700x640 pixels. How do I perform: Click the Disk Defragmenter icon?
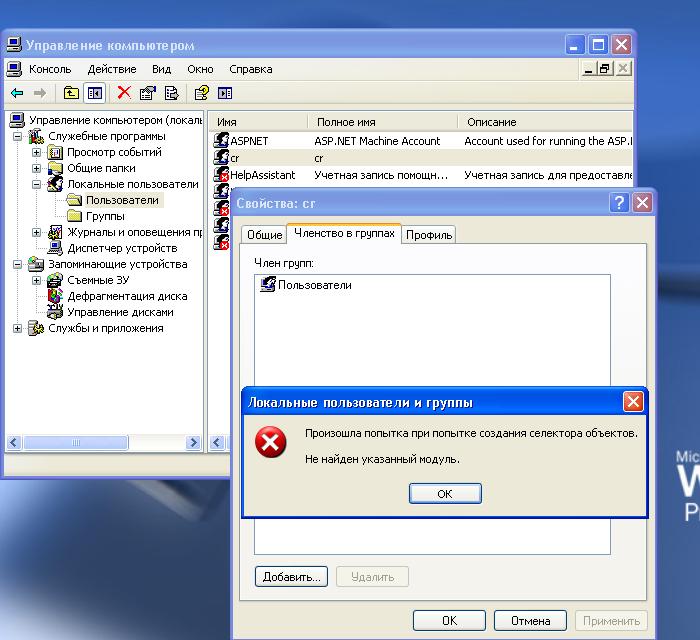click(55, 296)
